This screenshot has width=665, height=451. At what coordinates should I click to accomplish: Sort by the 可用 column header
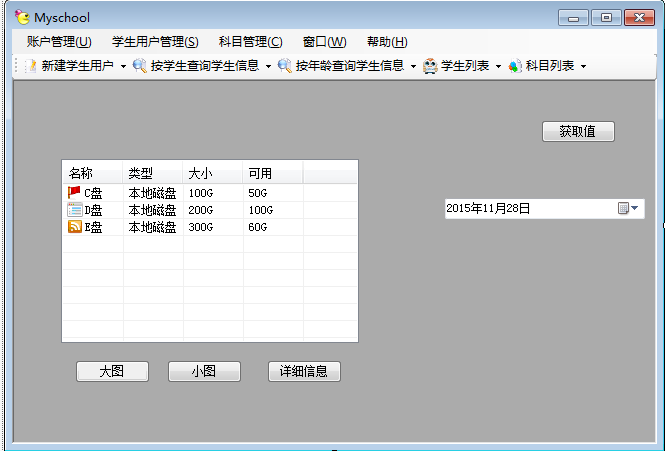point(273,173)
